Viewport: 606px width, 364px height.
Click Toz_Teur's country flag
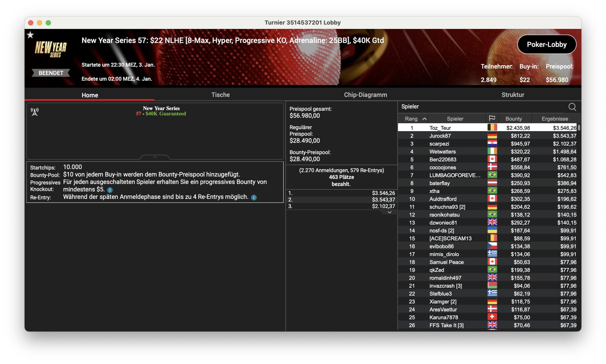coord(492,127)
